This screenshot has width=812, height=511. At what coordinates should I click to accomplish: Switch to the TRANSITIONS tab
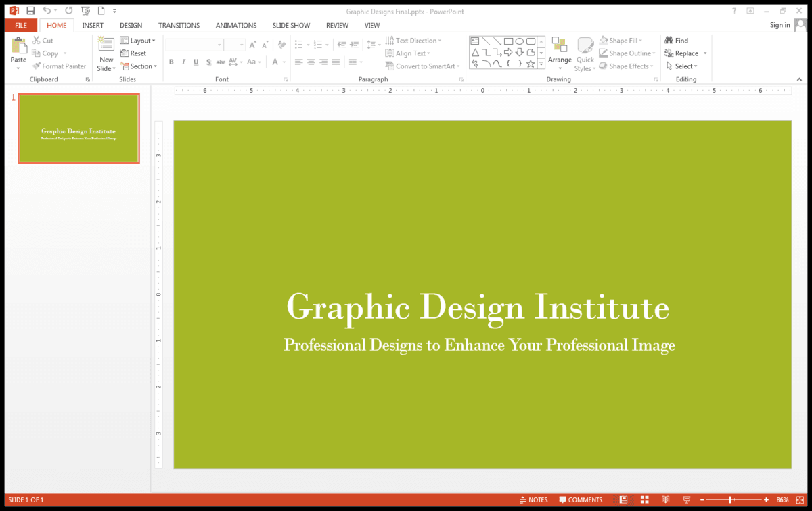(x=179, y=25)
